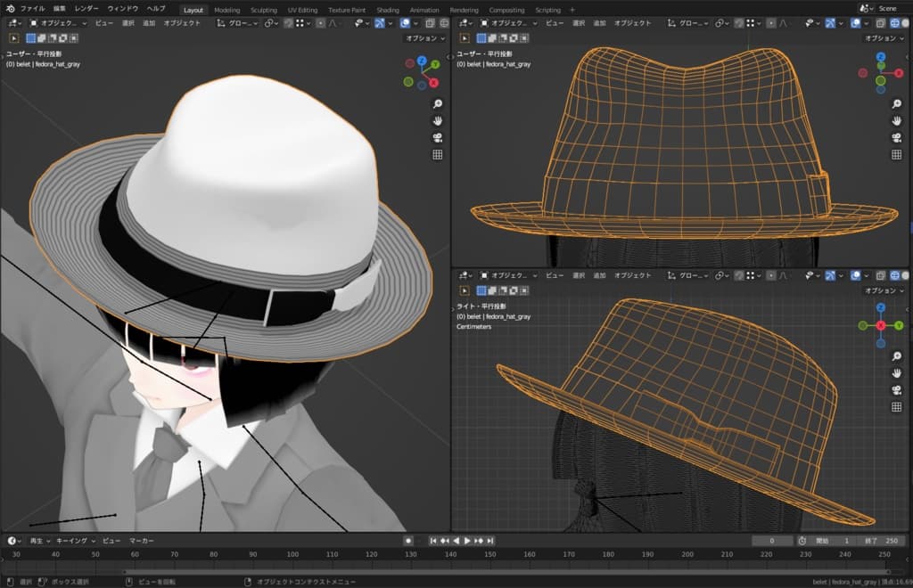
Task: Click the zoom magnifier in the left viewport
Action: [438, 104]
